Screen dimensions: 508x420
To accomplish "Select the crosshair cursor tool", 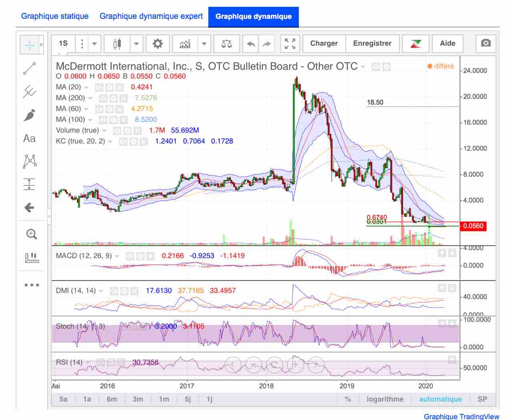I will (x=30, y=45).
